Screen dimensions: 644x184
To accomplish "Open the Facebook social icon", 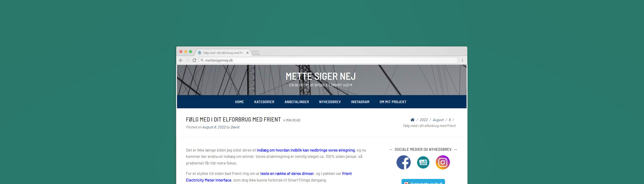I will 403,162.
